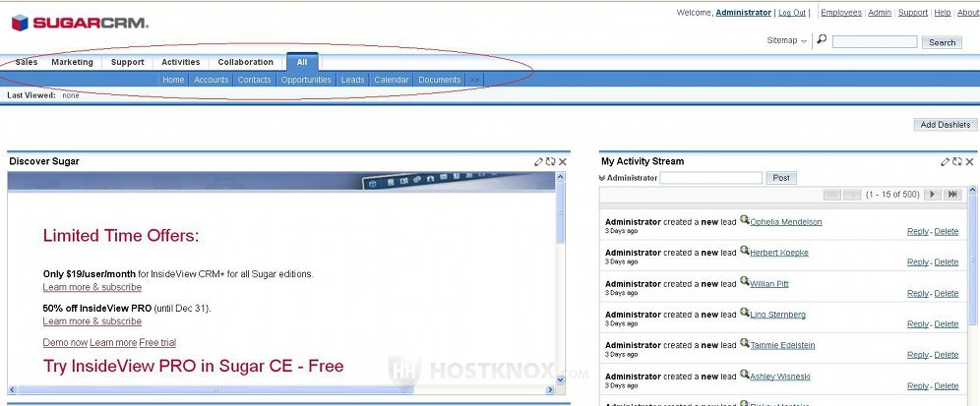Expand the Administrator chevron in activity stream
Image resolution: width=980 pixels, height=406 pixels.
[602, 178]
